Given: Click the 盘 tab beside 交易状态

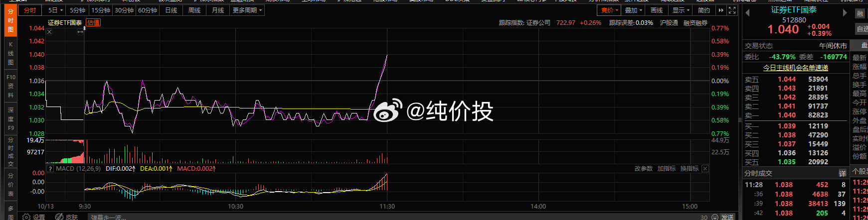Looking at the screenshot, I should (x=864, y=45).
